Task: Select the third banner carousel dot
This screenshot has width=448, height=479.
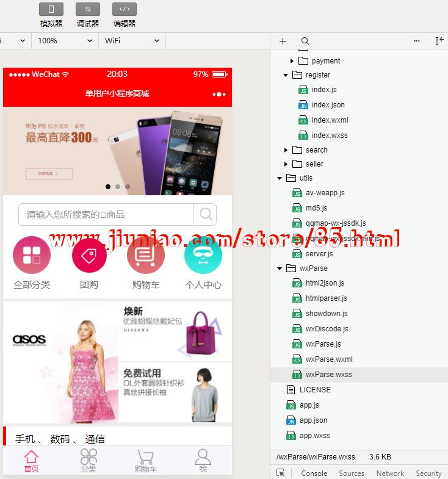Action: [x=128, y=186]
